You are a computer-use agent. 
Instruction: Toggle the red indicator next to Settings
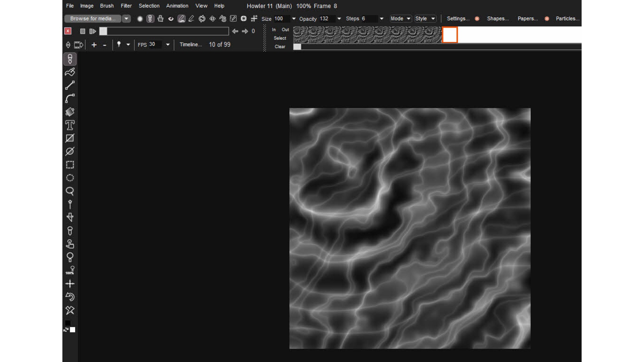point(477,19)
